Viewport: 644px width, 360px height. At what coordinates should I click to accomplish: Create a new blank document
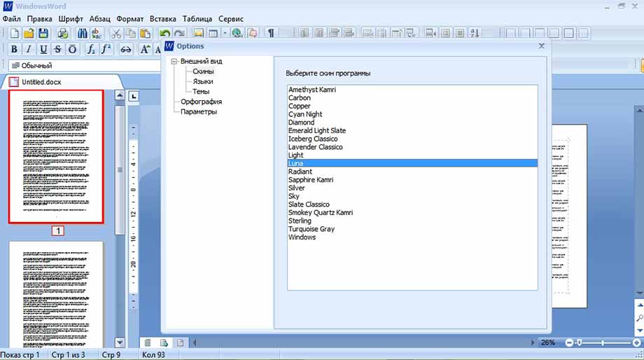pyautogui.click(x=14, y=34)
